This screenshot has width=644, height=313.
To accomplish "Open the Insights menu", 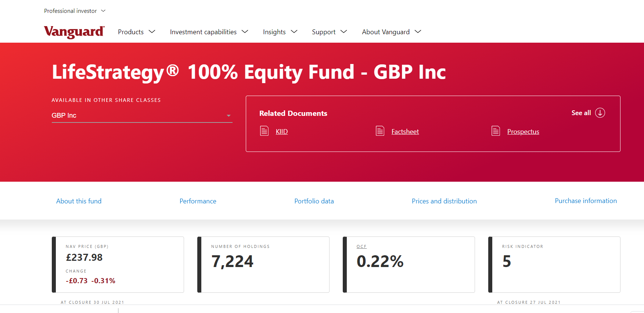I will [280, 32].
